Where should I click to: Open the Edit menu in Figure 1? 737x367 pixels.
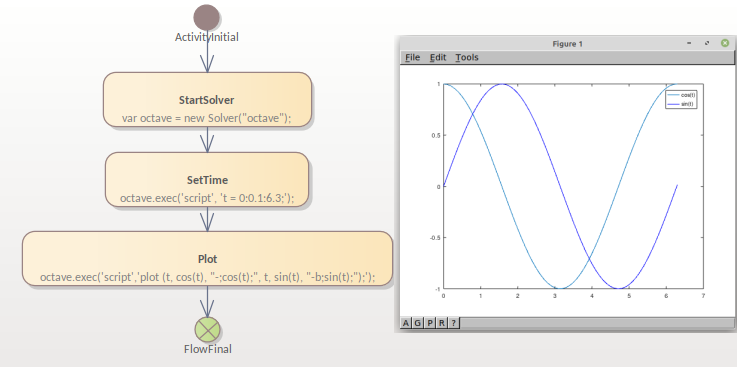tap(438, 57)
